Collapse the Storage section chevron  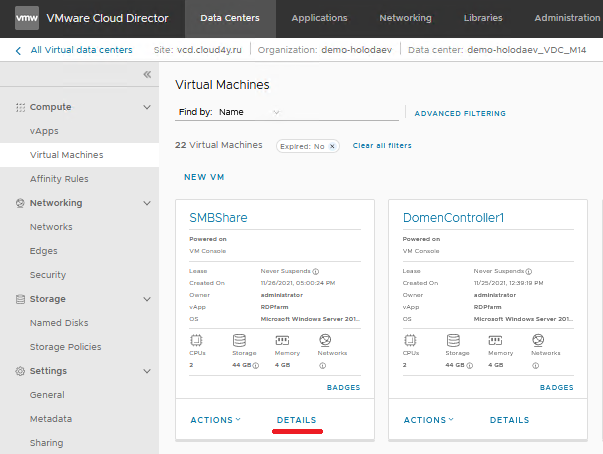(x=147, y=299)
